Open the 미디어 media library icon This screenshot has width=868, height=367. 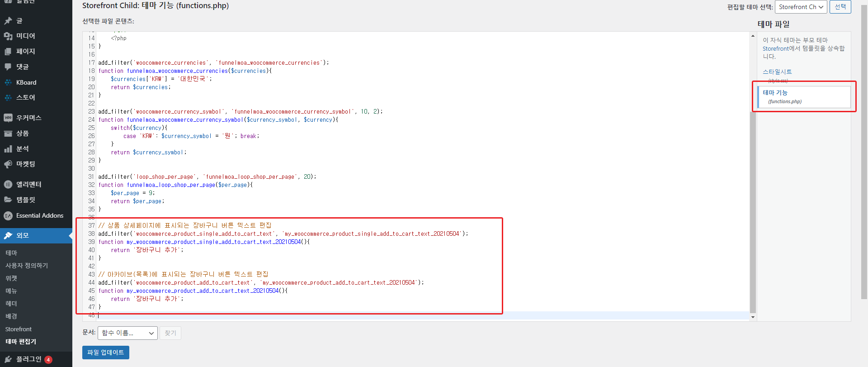pos(8,36)
